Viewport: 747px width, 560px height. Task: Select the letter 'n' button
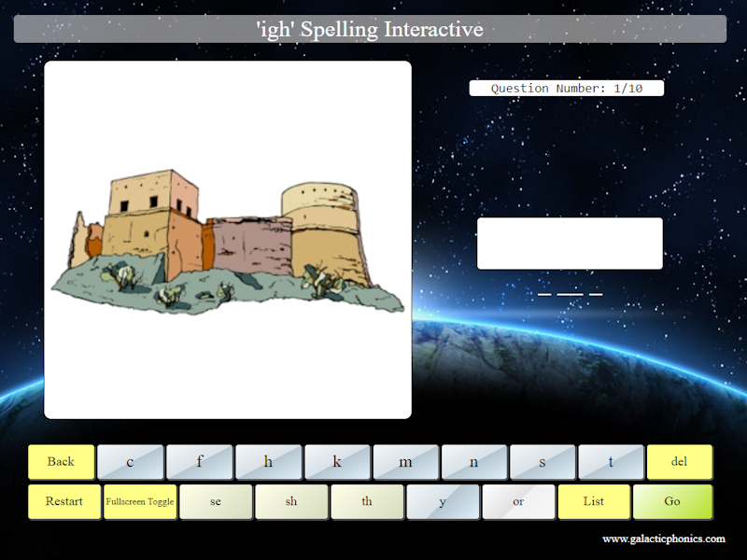pos(474,461)
